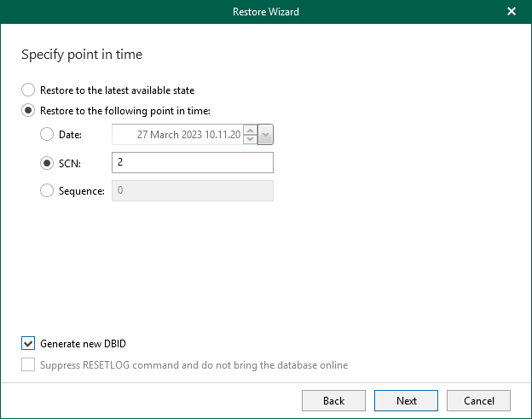Screen dimensions: 532x419
Task: Go to the previous step with Back
Action: click(x=333, y=400)
